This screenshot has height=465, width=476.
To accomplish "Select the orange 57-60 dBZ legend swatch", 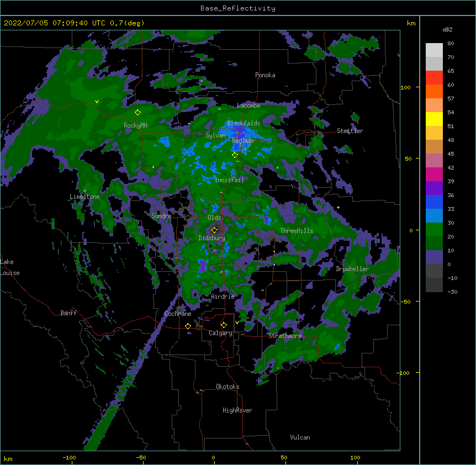I will pyautogui.click(x=434, y=91).
